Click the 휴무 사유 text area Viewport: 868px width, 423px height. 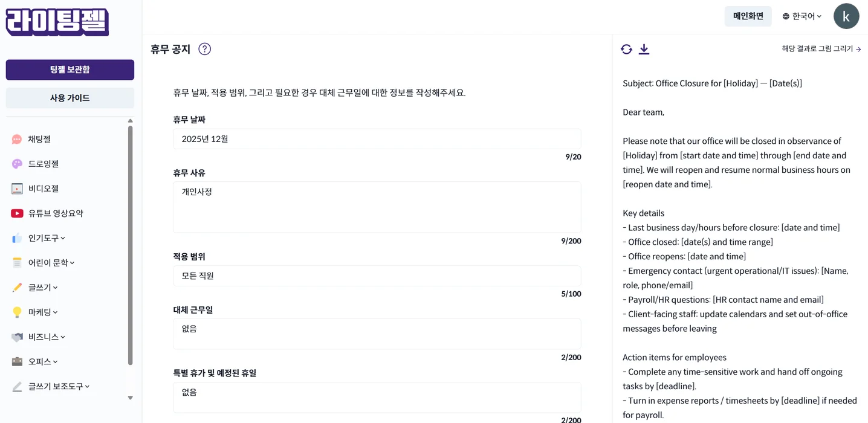click(377, 207)
